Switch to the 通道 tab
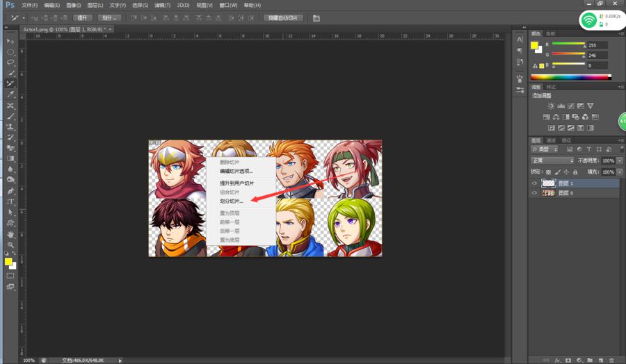The image size is (626, 364). 551,140
